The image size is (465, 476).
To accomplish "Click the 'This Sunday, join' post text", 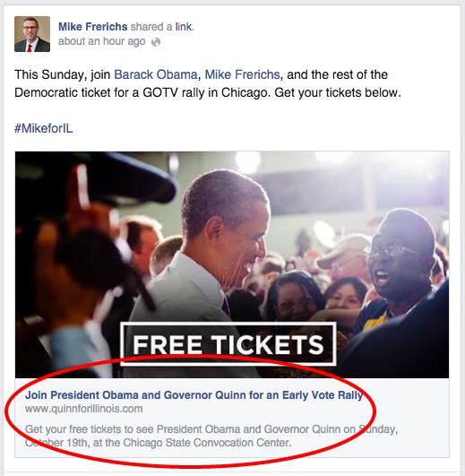I will coord(62,74).
